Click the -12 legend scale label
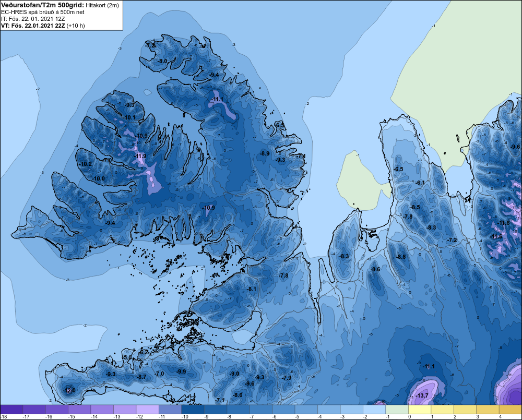Screen dimensions: 522x420 (x=139, y=416)
